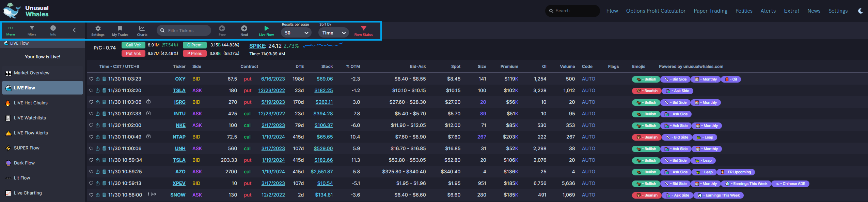Open the Paper Trading page
This screenshot has width=868, height=202.
[710, 11]
